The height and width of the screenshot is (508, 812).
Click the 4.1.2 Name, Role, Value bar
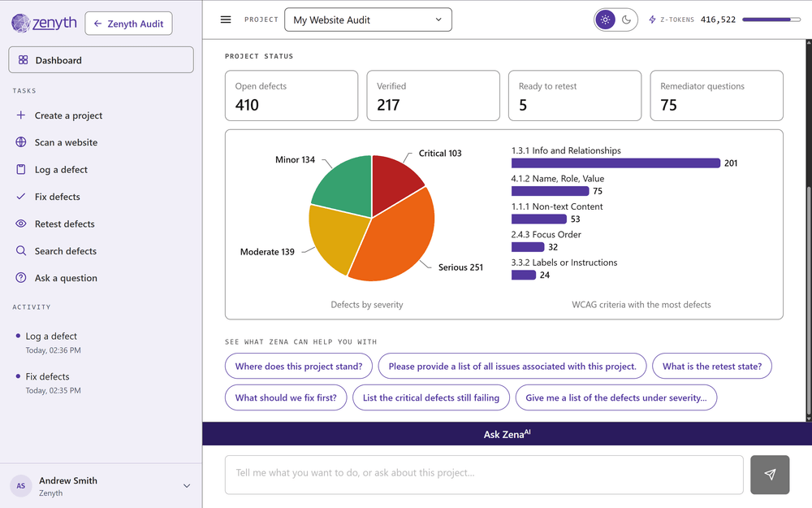(550, 191)
